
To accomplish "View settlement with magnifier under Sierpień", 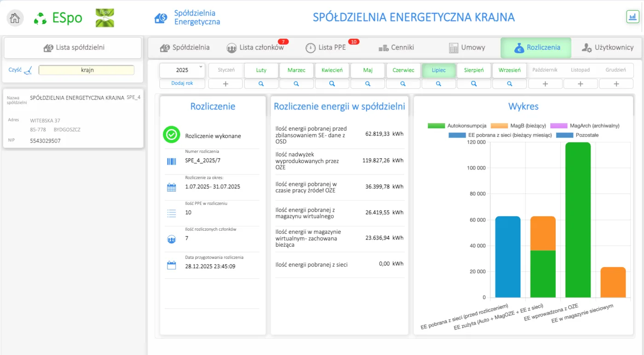I will click(x=474, y=84).
